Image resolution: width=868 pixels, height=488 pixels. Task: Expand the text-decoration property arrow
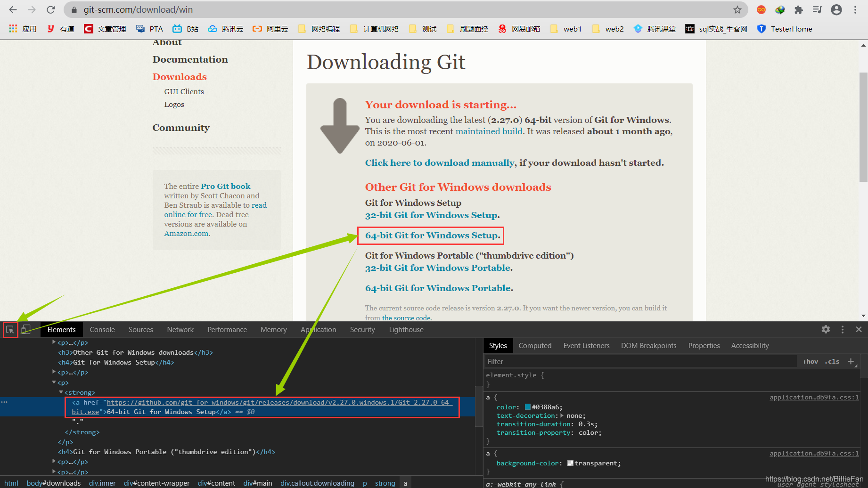pos(562,415)
